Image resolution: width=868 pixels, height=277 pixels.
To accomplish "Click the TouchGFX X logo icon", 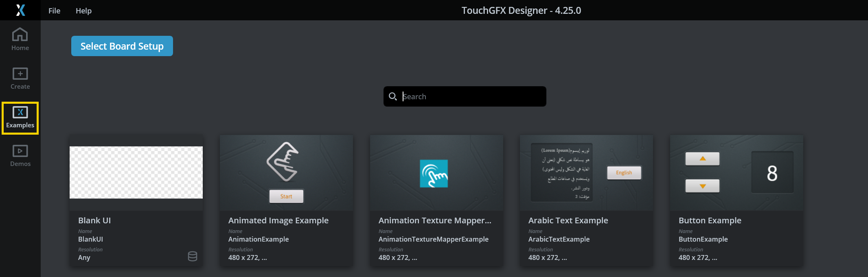I will [20, 10].
